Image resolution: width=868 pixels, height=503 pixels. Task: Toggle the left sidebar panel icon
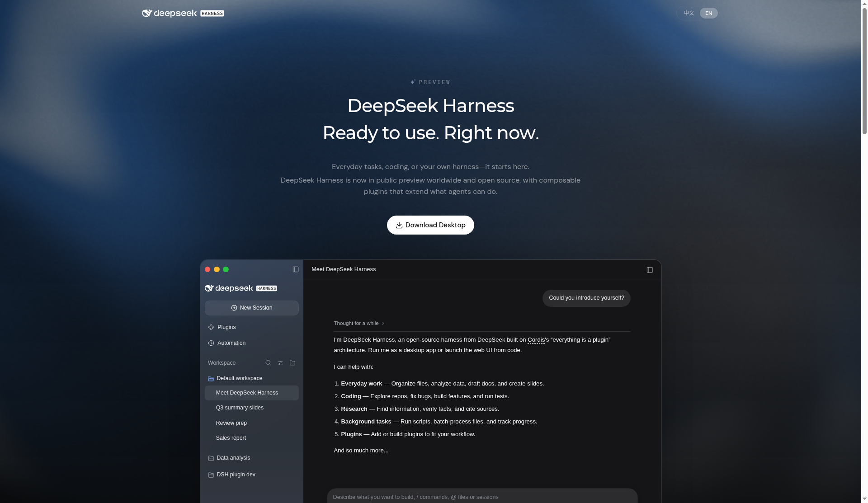pyautogui.click(x=296, y=269)
